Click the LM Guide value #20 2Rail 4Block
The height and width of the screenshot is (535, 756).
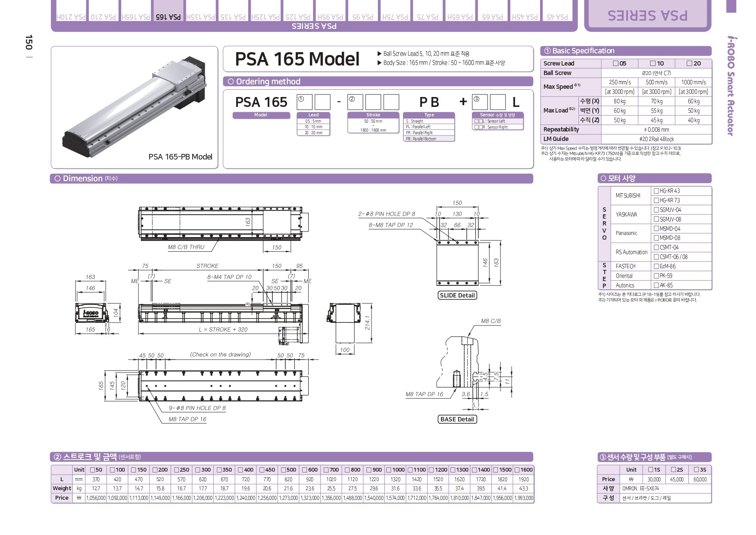coord(656,139)
